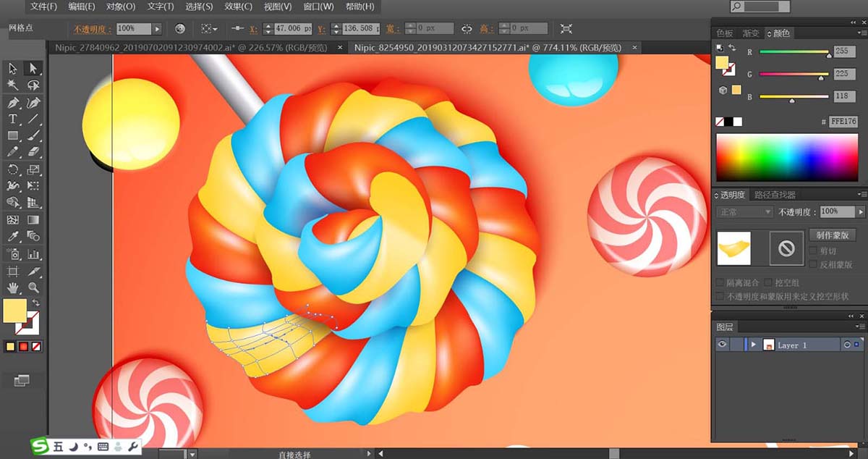Adjust the B color slider
This screenshot has height=459, width=868.
793,97
